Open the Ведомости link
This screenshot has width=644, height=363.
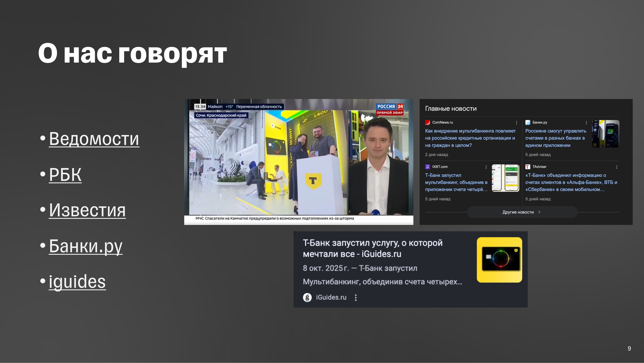pyautogui.click(x=94, y=139)
